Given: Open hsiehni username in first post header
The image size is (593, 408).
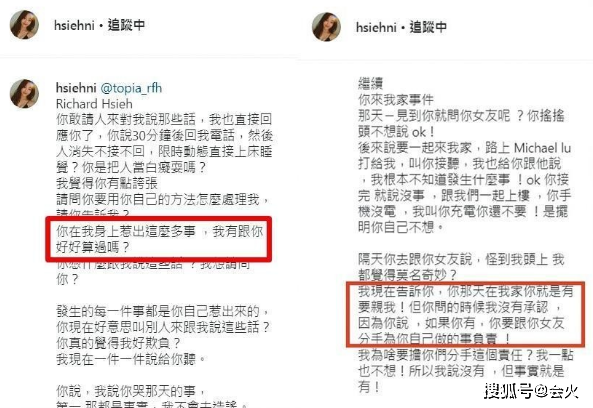Looking at the screenshot, I should (74, 25).
